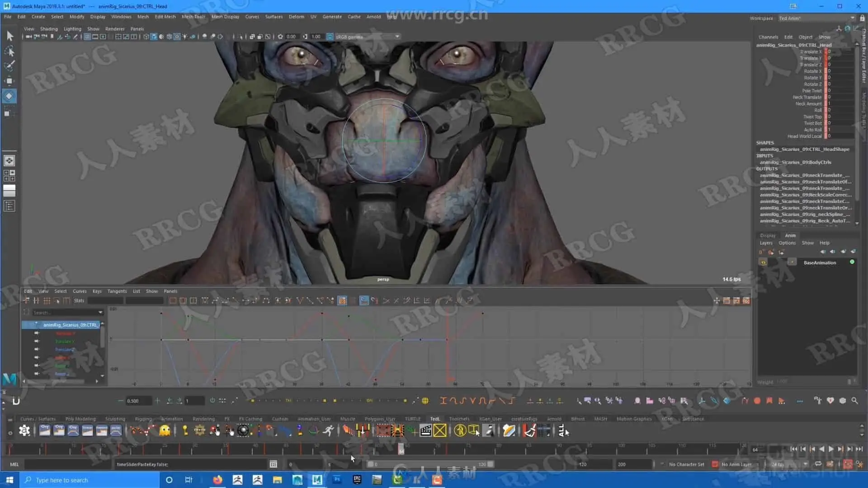Click animRig_Sicarius_09:BodyCtrls input node

(x=796, y=162)
